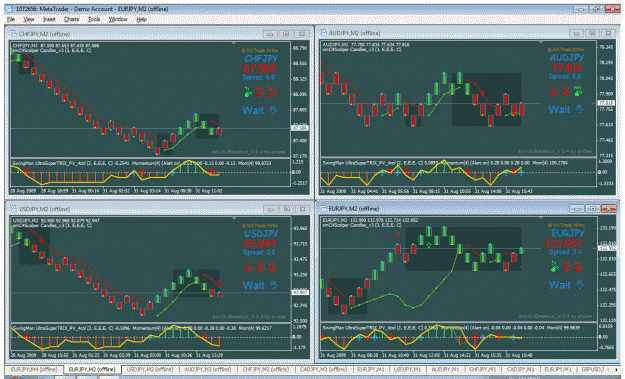Switch to the USDJPY,M1 tab
This screenshot has width=625, height=379.
pyautogui.click(x=408, y=369)
